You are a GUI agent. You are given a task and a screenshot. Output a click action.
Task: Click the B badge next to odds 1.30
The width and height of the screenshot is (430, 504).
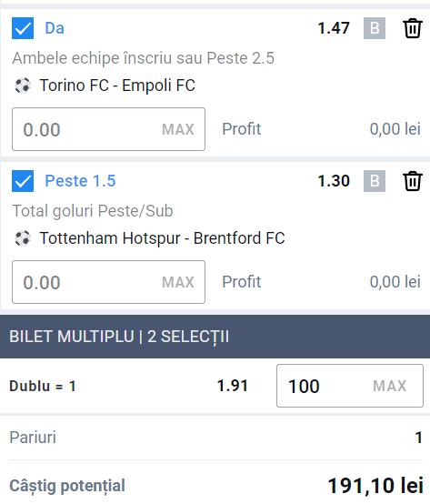click(x=375, y=181)
